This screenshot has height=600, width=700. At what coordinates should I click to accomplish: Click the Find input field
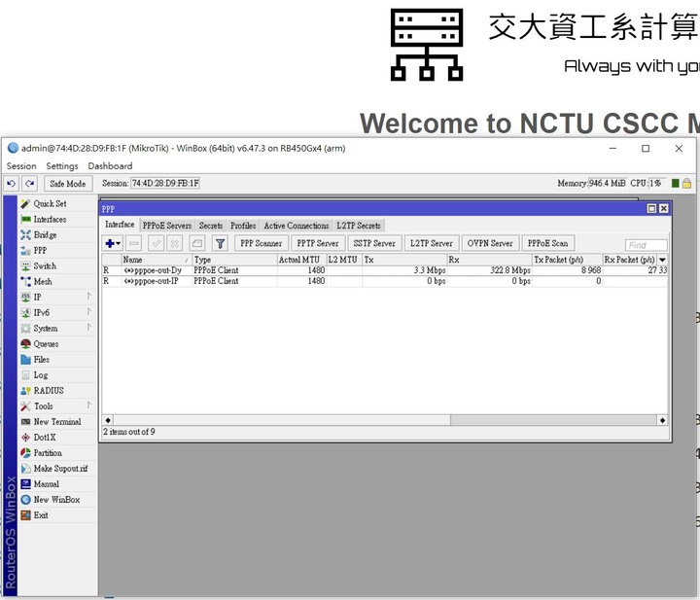pyautogui.click(x=646, y=245)
